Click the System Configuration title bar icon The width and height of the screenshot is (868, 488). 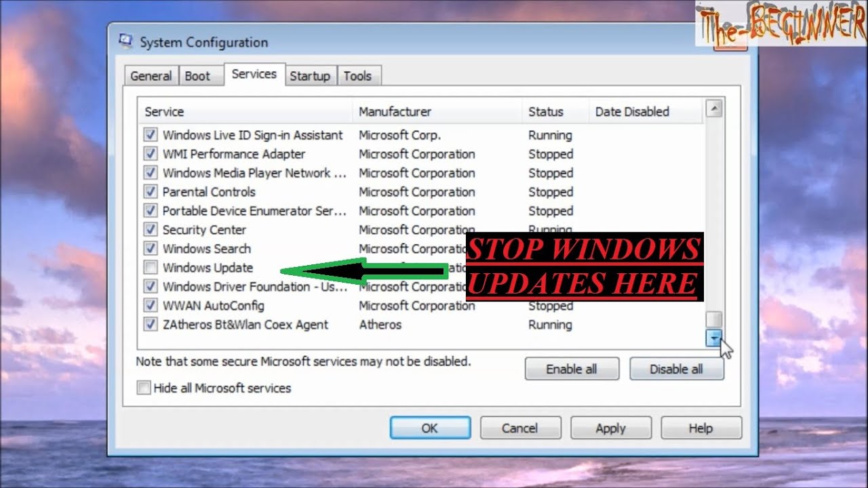coord(125,41)
